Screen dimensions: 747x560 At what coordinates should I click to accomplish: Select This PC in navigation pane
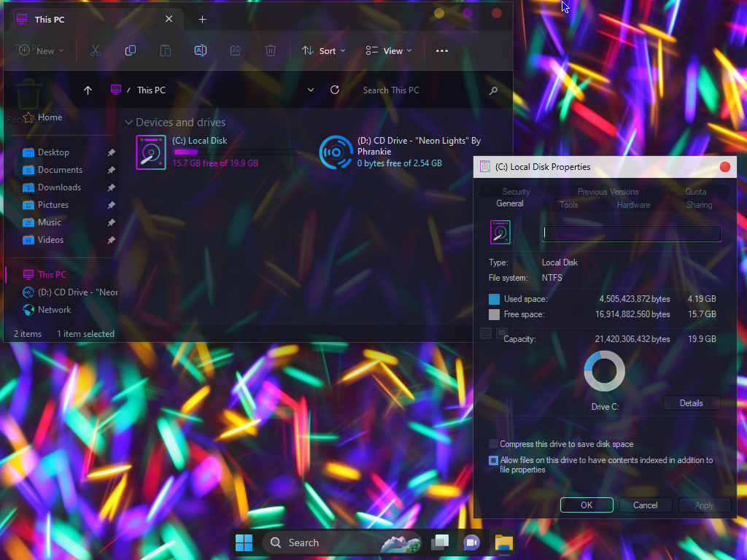[x=52, y=275]
